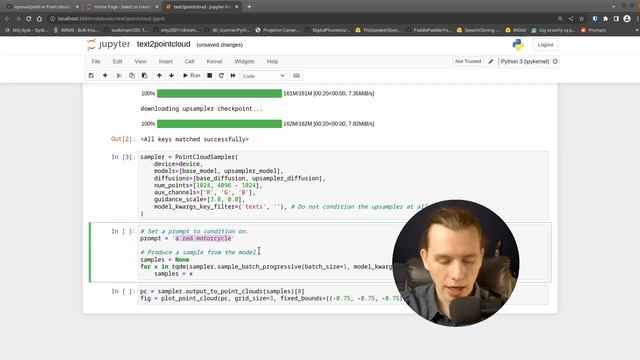Open the SpeechCloning bookmark
This screenshot has width=640, height=360.
tap(478, 30)
